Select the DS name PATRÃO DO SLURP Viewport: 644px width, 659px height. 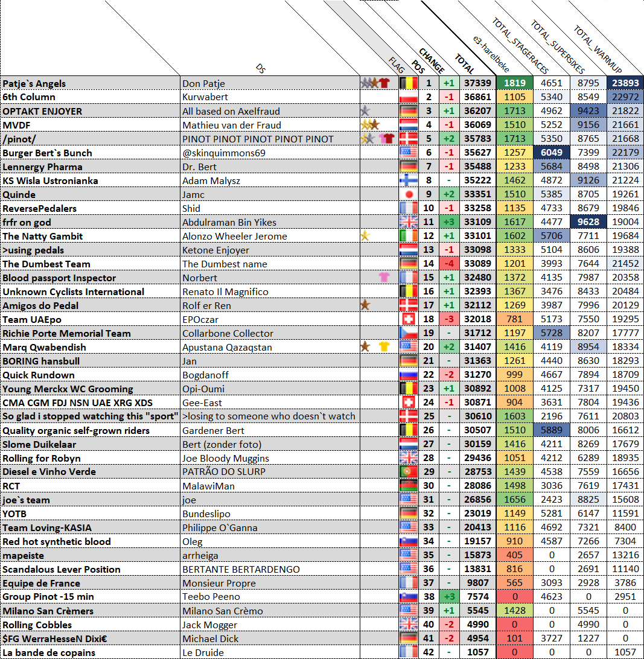(224, 471)
